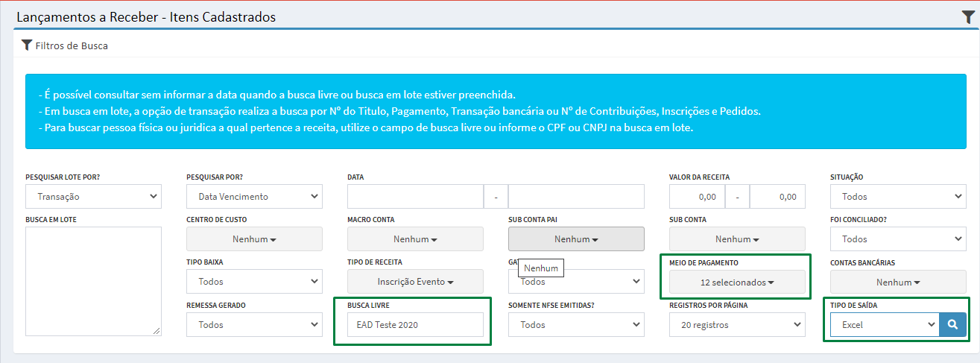Click the magnifier search button
Screen dimensions: 980x363
[952, 325]
